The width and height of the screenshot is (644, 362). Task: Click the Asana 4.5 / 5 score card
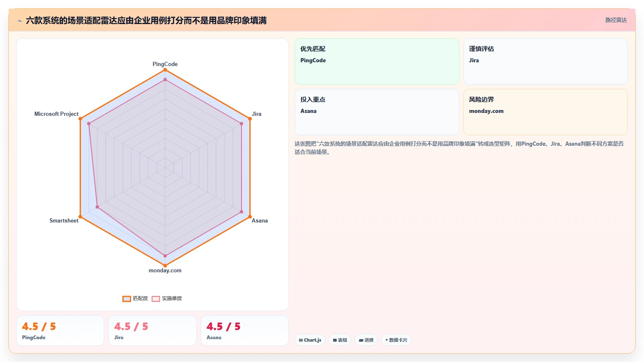click(x=245, y=330)
